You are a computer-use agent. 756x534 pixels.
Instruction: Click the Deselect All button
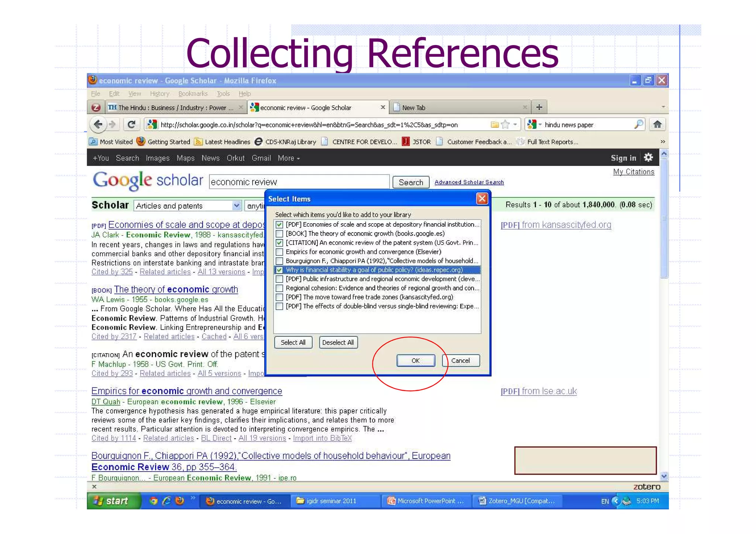[338, 342]
